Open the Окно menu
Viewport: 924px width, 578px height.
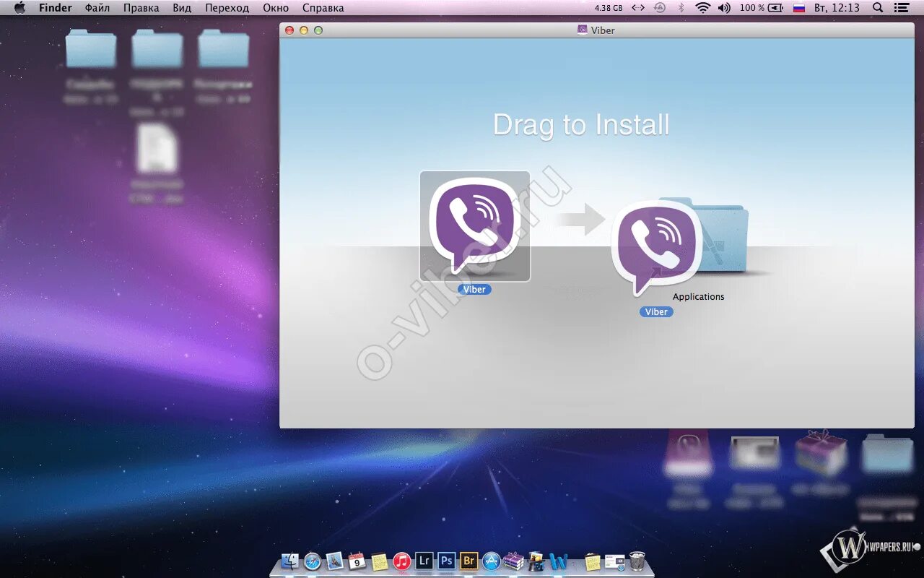276,8
